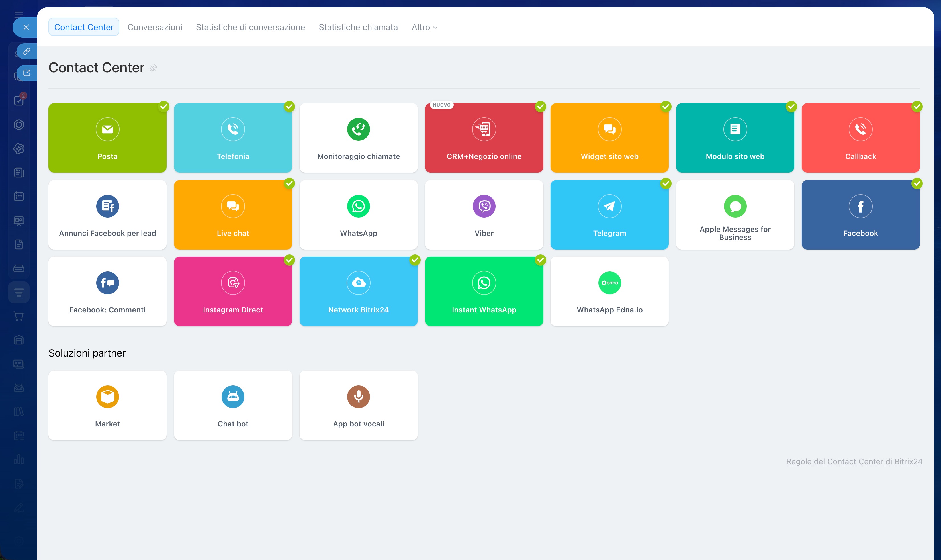The width and height of the screenshot is (941, 560).
Task: Expand the Altro dropdown menu
Action: pyautogui.click(x=424, y=27)
